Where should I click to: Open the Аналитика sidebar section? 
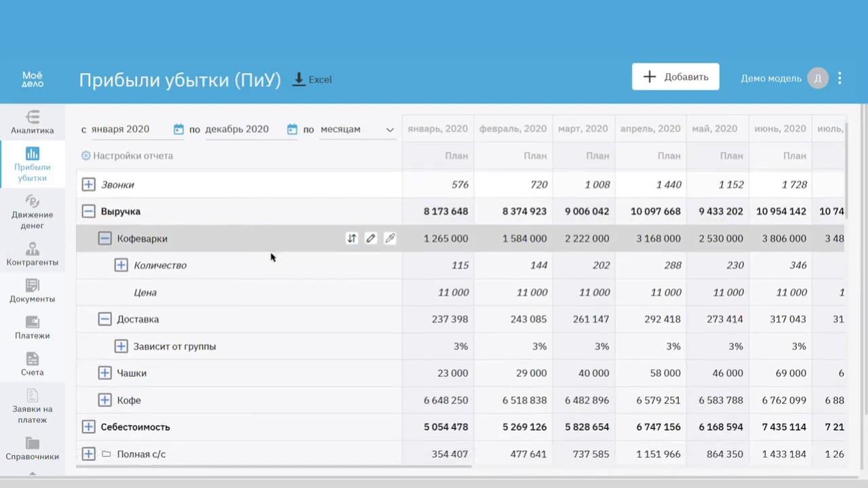click(x=33, y=122)
